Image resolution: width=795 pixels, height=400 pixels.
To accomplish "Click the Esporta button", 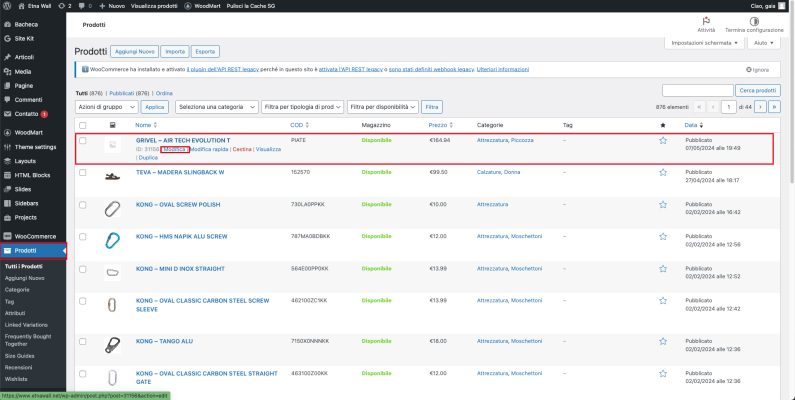I will coord(205,52).
